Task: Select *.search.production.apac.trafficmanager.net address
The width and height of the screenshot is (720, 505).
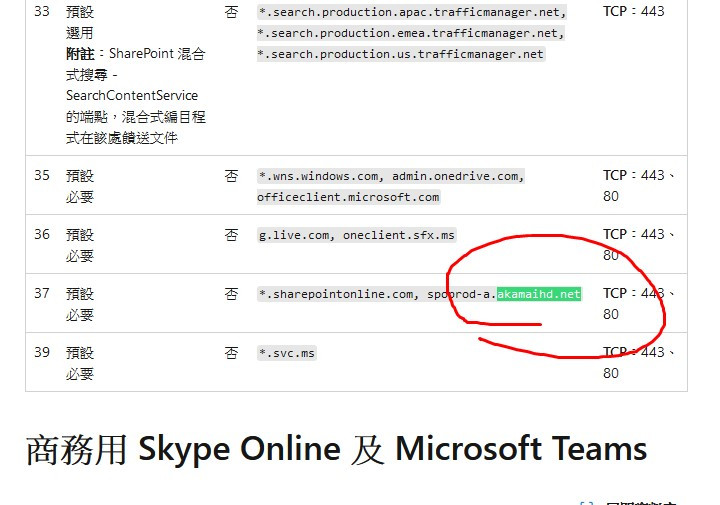Action: (x=412, y=12)
